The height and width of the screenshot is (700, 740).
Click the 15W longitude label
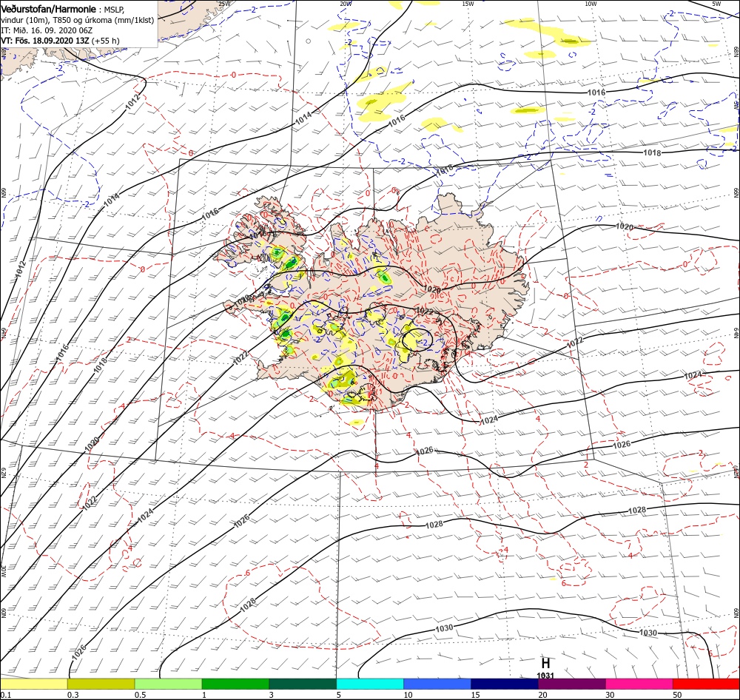pos(468,4)
